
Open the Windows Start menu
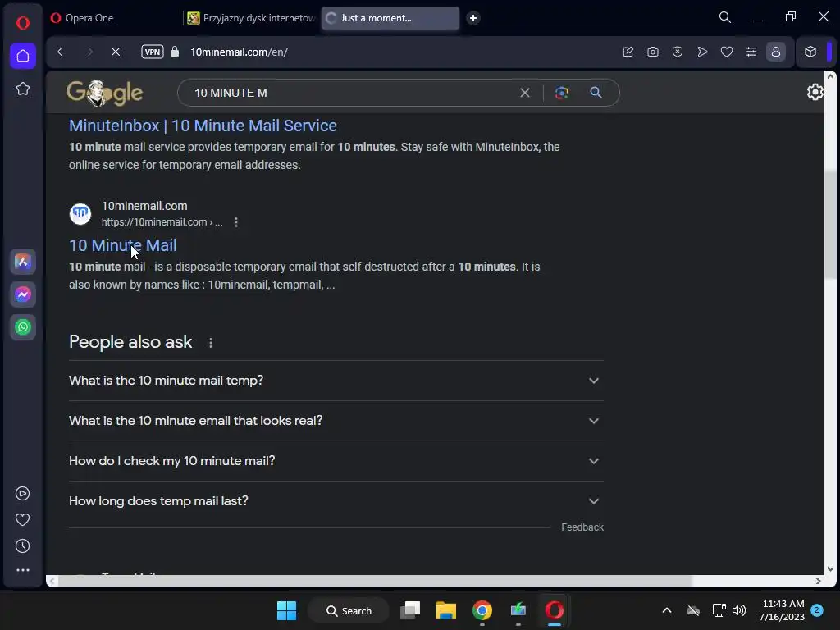click(286, 610)
